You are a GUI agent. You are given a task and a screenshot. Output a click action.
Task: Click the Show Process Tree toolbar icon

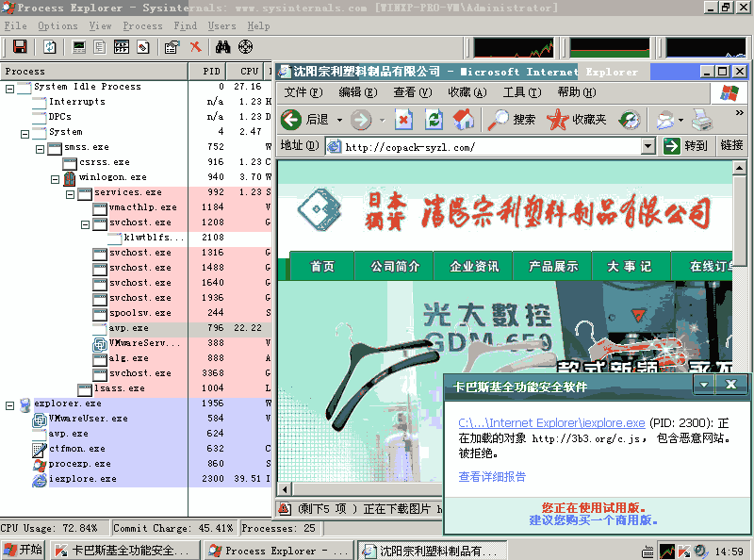tap(100, 47)
